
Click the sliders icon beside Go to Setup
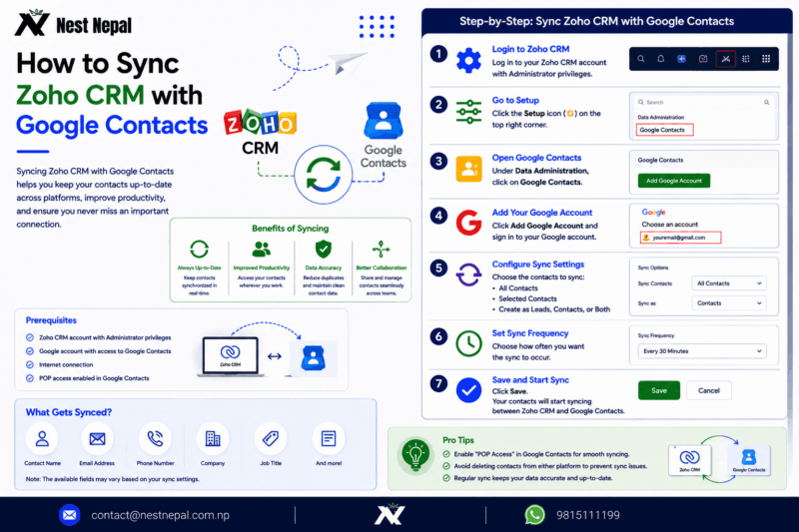point(468,112)
